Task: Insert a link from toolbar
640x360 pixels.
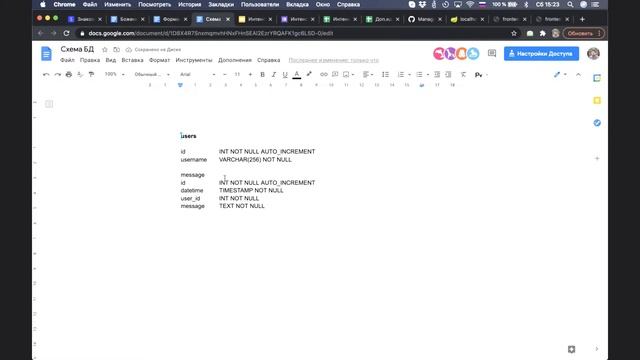Action: (x=324, y=74)
